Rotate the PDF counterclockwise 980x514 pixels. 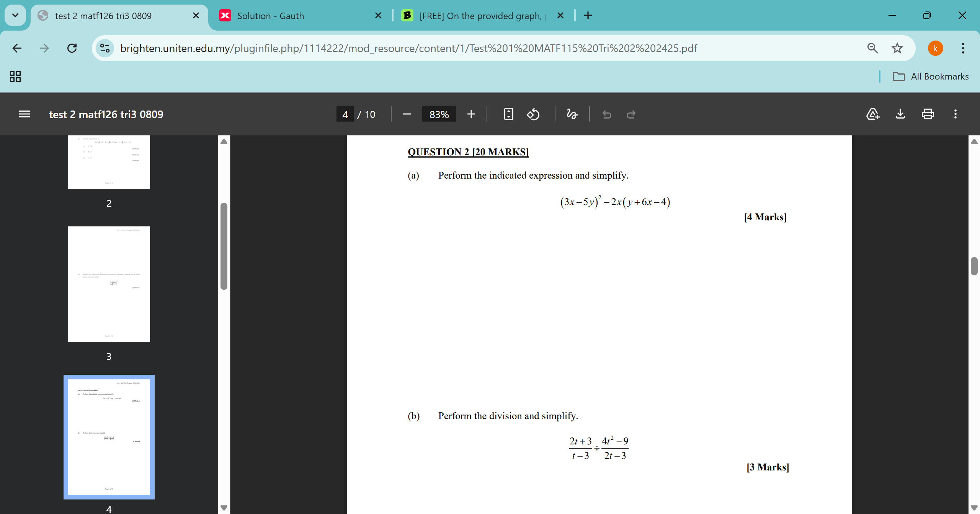533,114
